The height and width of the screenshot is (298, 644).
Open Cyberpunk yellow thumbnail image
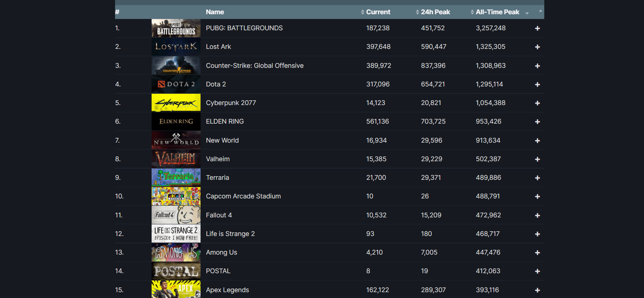pyautogui.click(x=176, y=103)
